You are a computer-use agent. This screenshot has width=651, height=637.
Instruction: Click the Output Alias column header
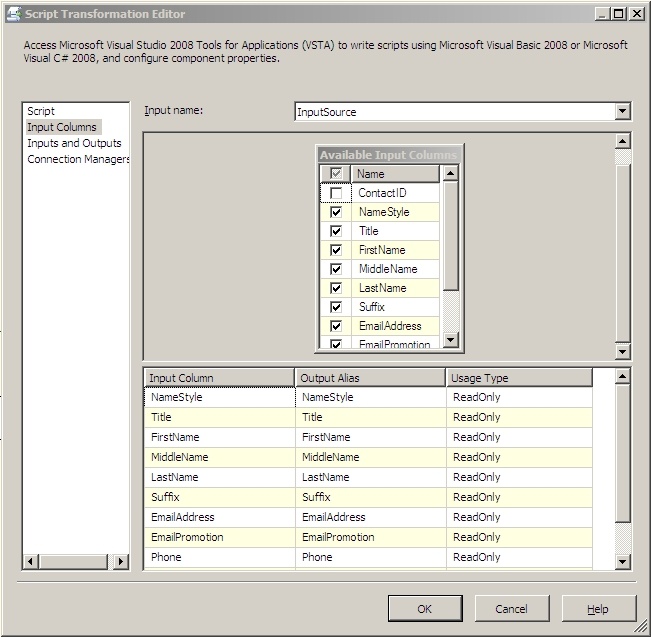(x=370, y=378)
